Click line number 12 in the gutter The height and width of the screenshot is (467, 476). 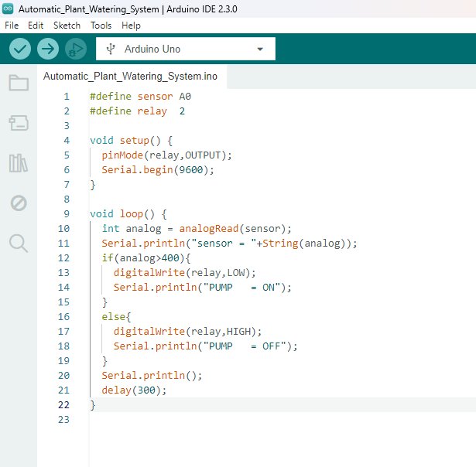click(x=63, y=257)
